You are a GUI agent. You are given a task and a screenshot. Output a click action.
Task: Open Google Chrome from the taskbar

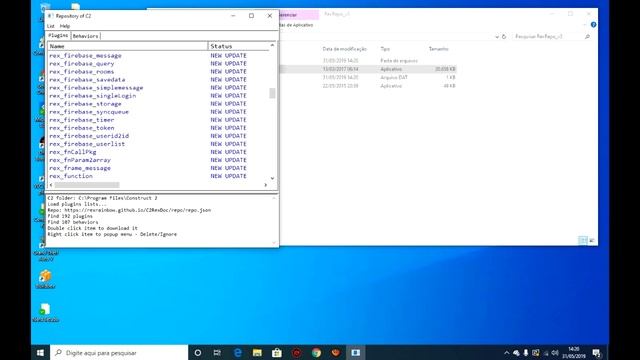(316, 353)
